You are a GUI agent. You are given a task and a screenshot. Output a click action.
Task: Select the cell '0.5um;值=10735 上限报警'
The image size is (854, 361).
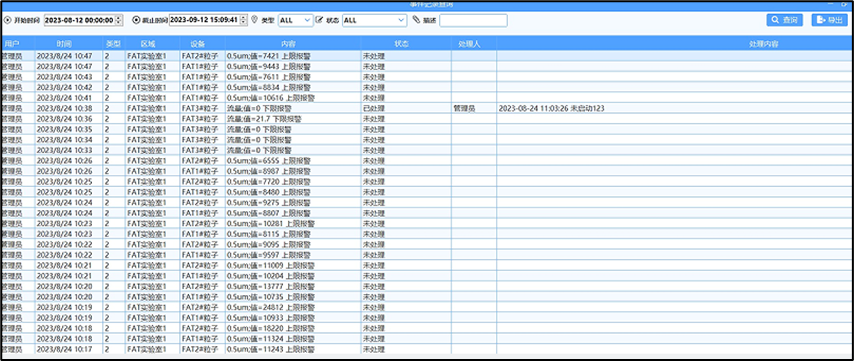(293, 297)
